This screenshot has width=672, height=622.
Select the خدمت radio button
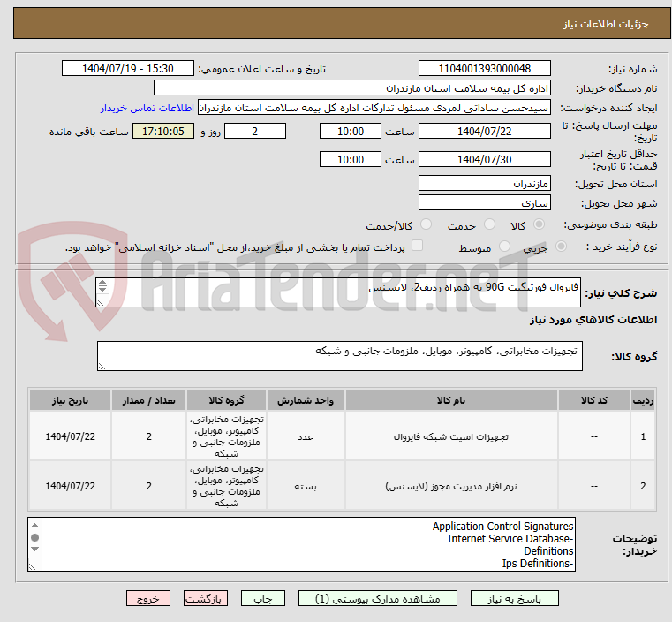[x=489, y=224]
